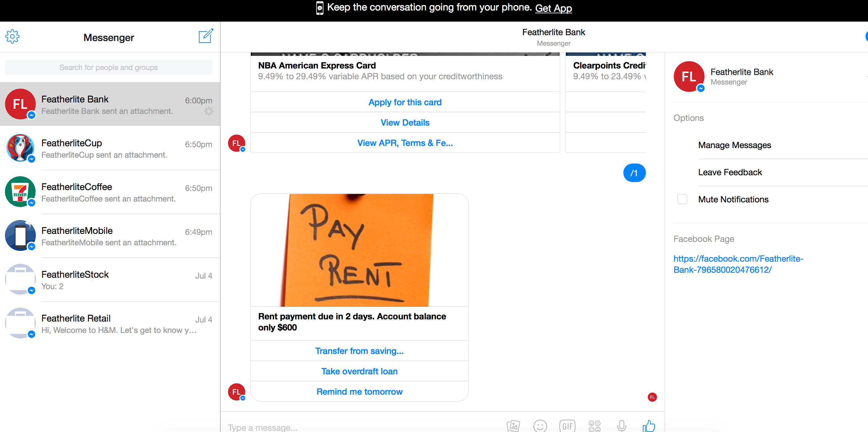Click Take overdraft loan button
This screenshot has width=868, height=432.
tap(359, 371)
